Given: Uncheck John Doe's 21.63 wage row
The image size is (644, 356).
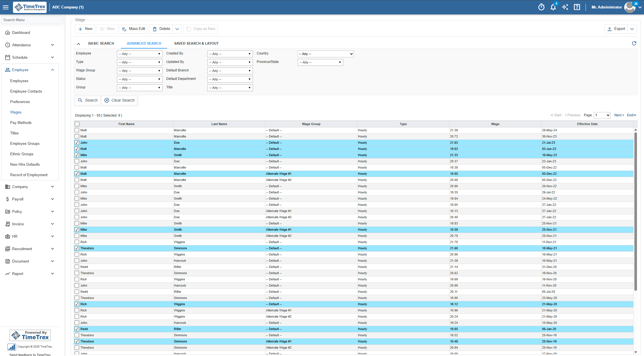Looking at the screenshot, I should [77, 143].
